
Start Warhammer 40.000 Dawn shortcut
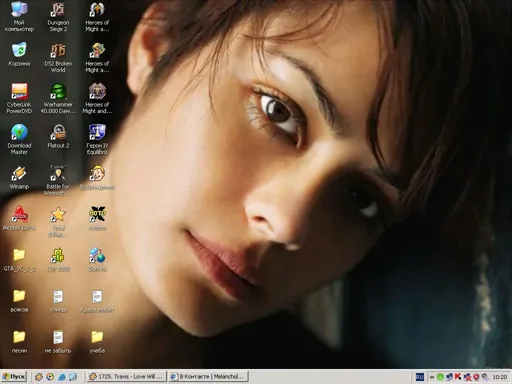point(58,98)
